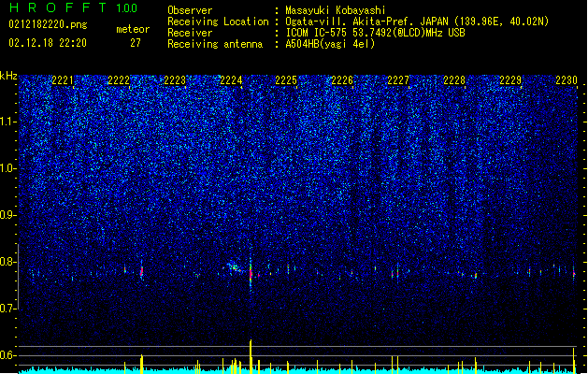Click the meteor count value 27

click(135, 43)
